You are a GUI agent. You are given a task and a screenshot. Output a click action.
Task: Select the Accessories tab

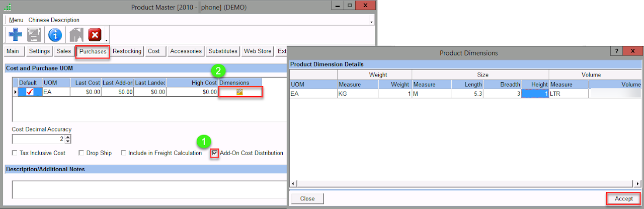[186, 51]
